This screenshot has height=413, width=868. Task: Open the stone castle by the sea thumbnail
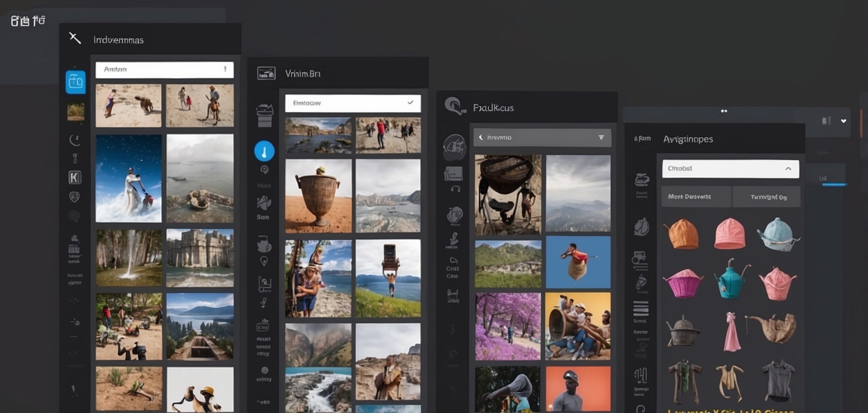200,258
